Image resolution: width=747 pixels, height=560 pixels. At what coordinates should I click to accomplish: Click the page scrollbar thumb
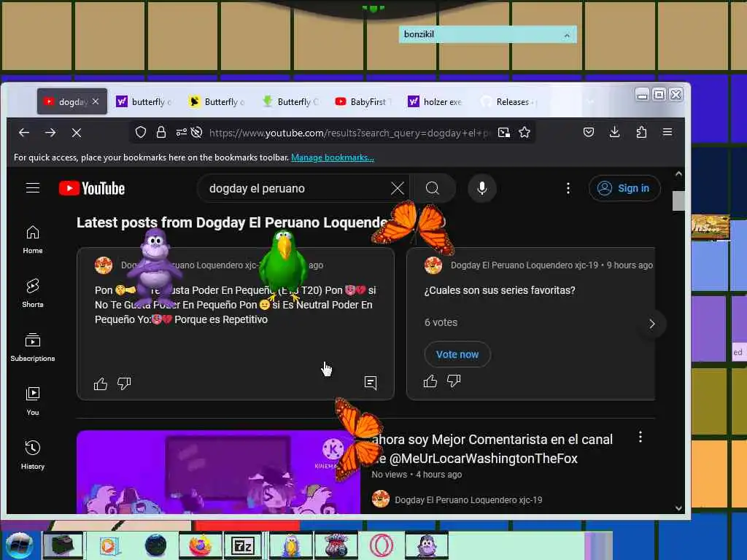coord(678,201)
